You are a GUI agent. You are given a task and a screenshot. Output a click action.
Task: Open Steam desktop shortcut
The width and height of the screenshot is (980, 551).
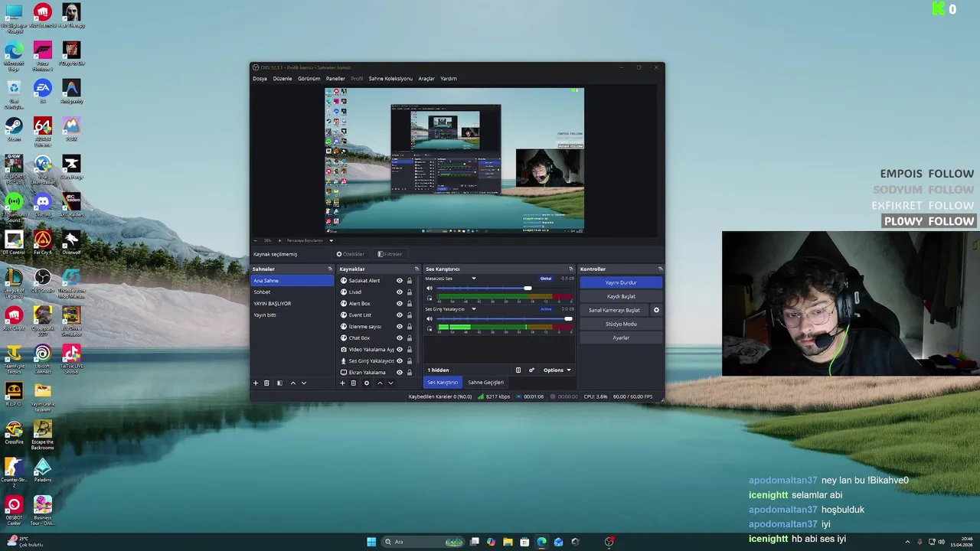point(14,129)
